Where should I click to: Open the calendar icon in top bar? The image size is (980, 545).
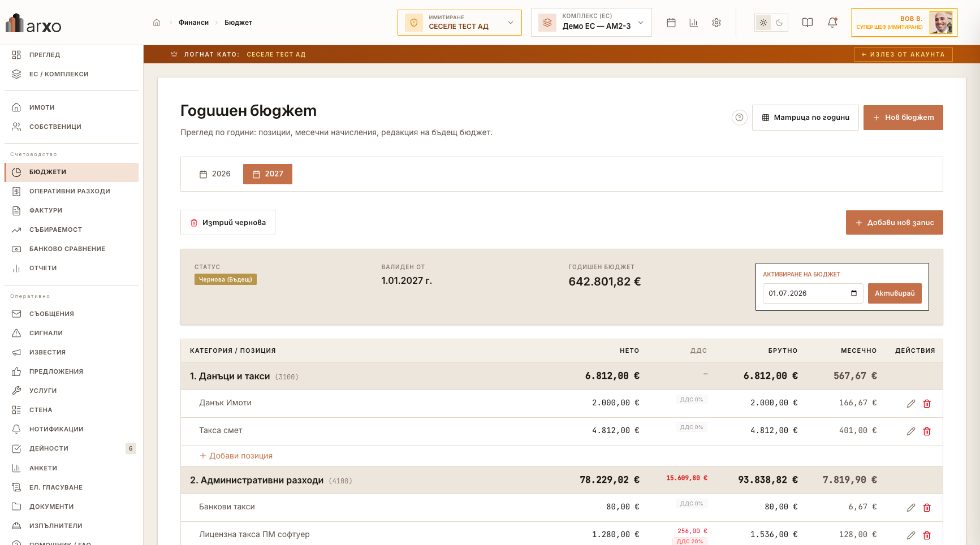click(x=671, y=23)
